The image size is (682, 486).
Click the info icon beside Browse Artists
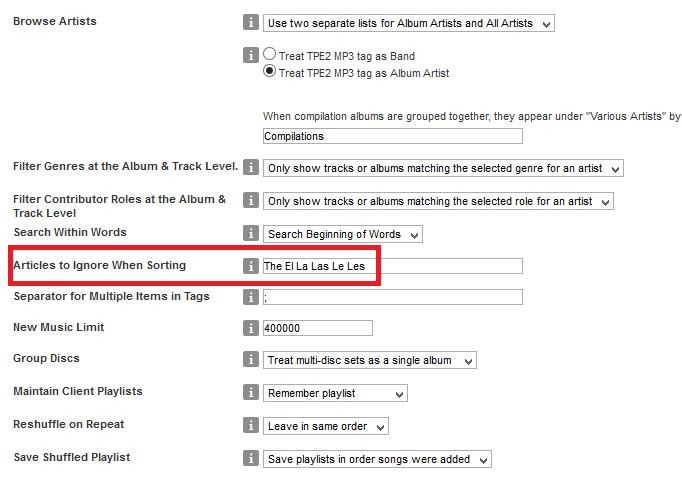coord(251,22)
